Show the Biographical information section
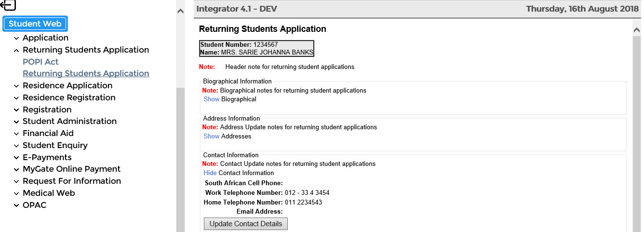This screenshot has height=232, width=644. click(211, 99)
